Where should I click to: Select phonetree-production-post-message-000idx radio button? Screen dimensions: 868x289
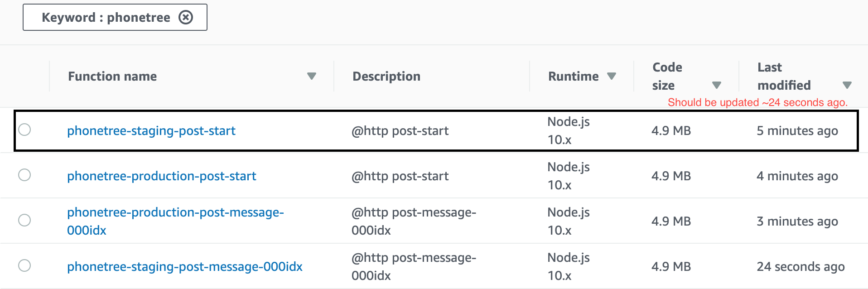click(x=24, y=220)
